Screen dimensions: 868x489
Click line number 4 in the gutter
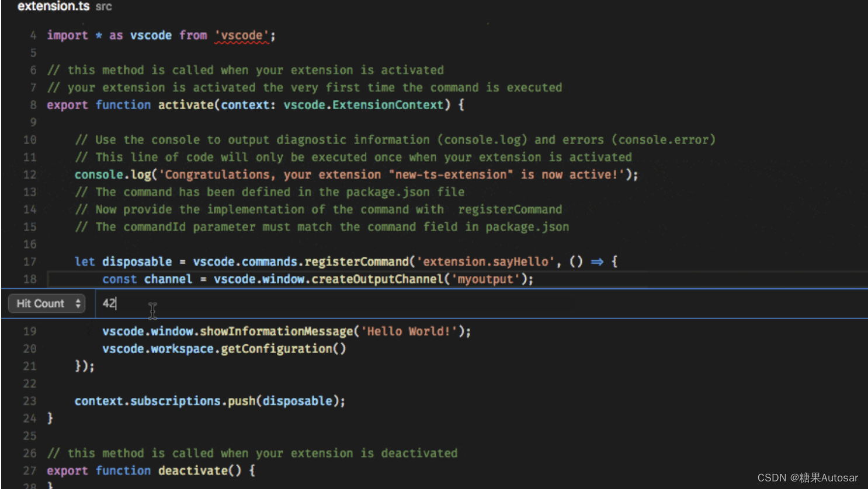(x=33, y=36)
